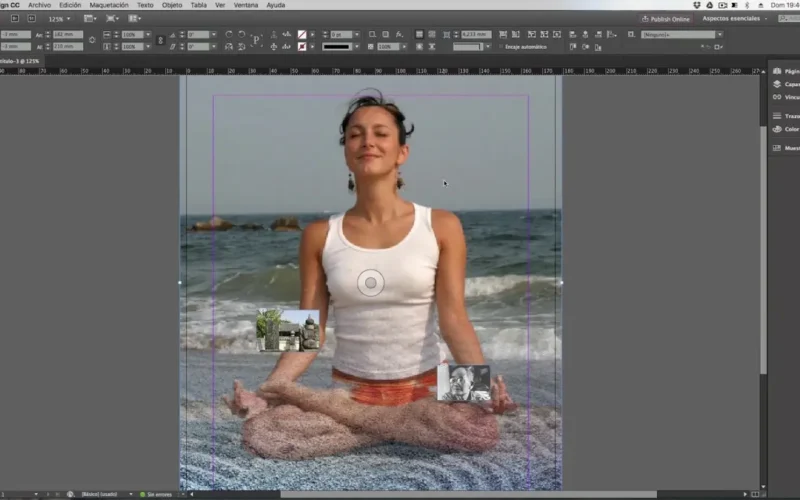This screenshot has width=800, height=500.
Task: Open the Muestras panel
Action: click(x=785, y=148)
